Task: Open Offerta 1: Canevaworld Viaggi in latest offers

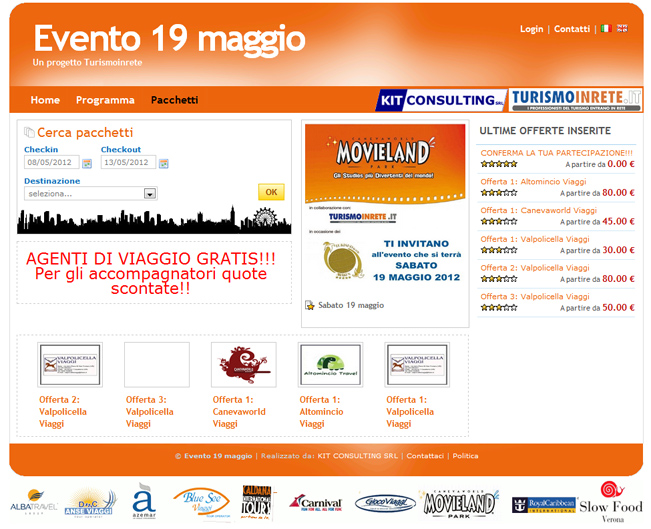Action: pos(538,210)
